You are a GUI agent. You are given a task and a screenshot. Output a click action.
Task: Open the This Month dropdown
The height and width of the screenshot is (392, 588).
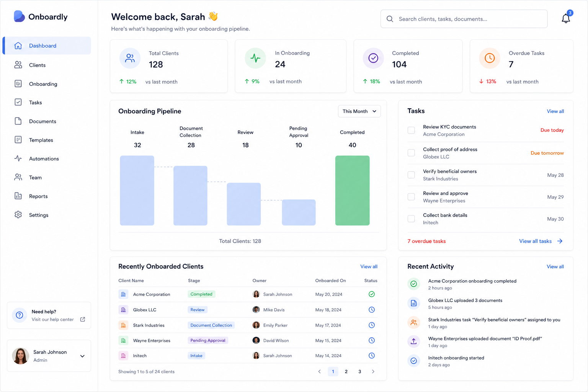pyautogui.click(x=359, y=111)
